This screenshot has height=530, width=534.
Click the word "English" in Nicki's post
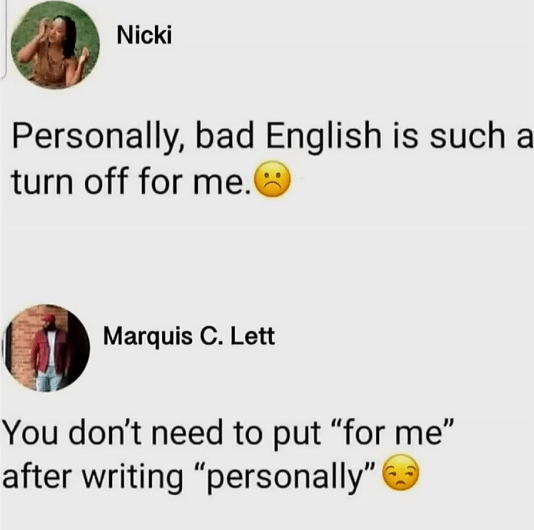(324, 136)
